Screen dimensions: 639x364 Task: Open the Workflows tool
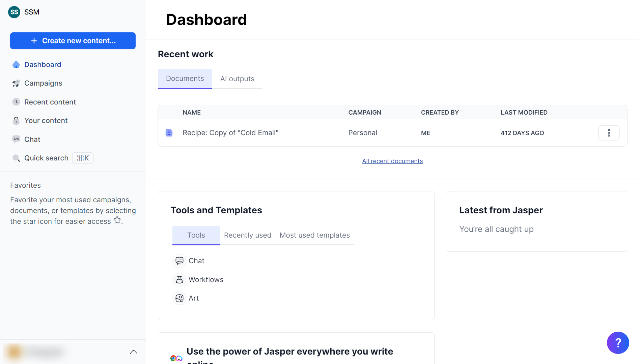[x=206, y=280]
